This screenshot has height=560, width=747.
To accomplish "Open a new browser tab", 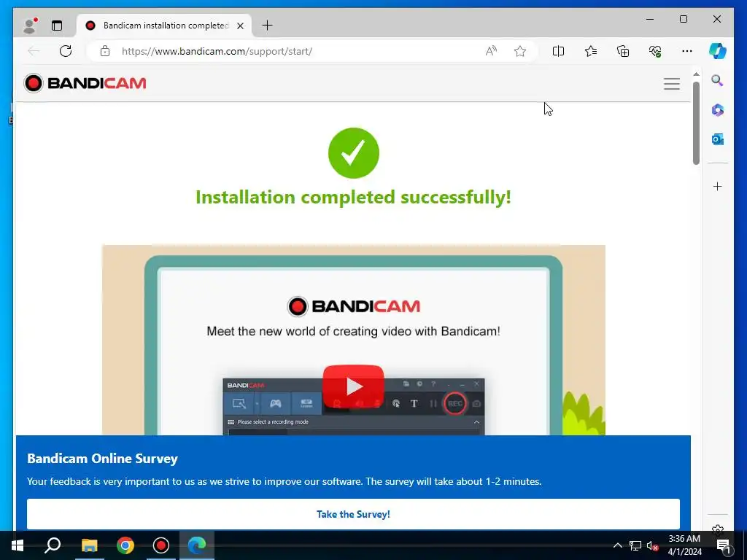I will click(x=267, y=26).
